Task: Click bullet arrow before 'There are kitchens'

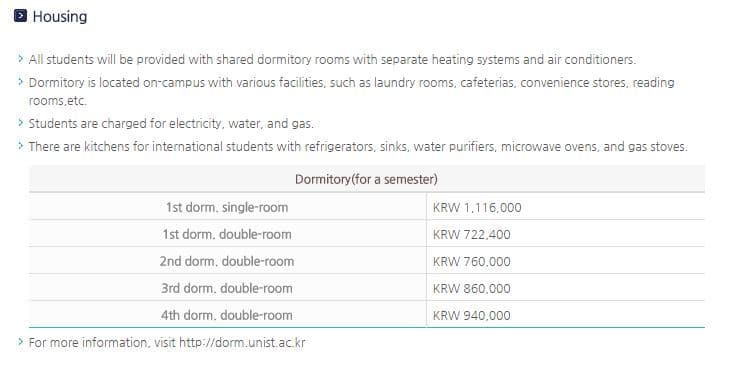Action: click(x=21, y=145)
